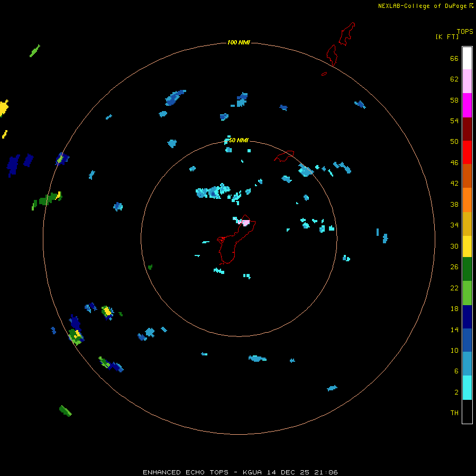Select the legend value 62
476x476 pixels.
454,79
